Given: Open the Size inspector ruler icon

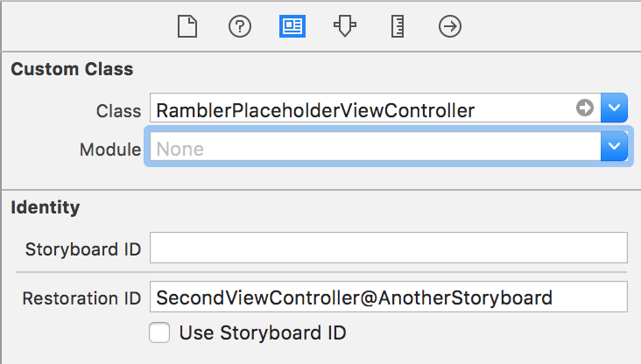Looking at the screenshot, I should (x=397, y=27).
